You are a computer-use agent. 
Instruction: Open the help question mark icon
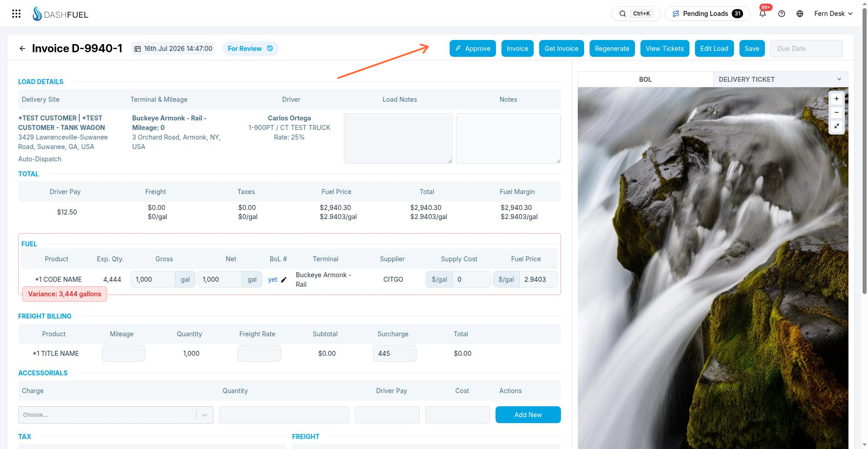pos(782,14)
